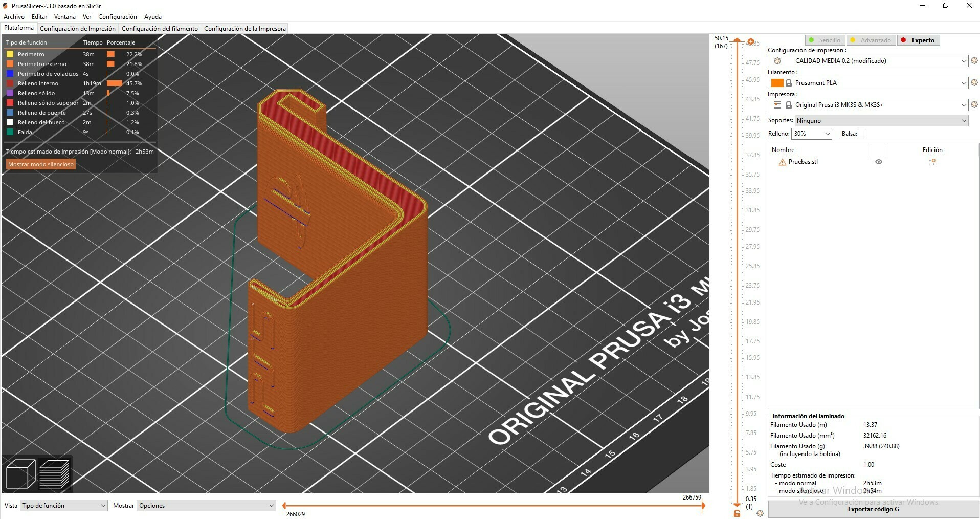This screenshot has height=519, width=980.
Task: Open layer slider settings gear
Action: [760, 513]
